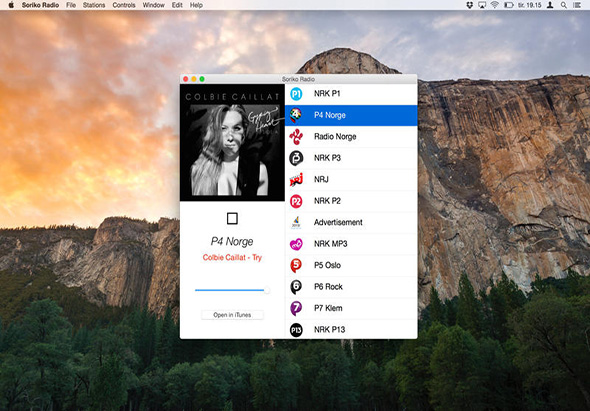
Task: Zoom the Soriko Radio window green button
Action: coord(202,79)
